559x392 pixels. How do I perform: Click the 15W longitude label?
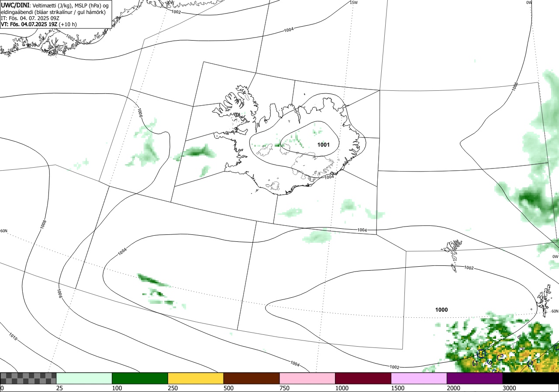354,3
